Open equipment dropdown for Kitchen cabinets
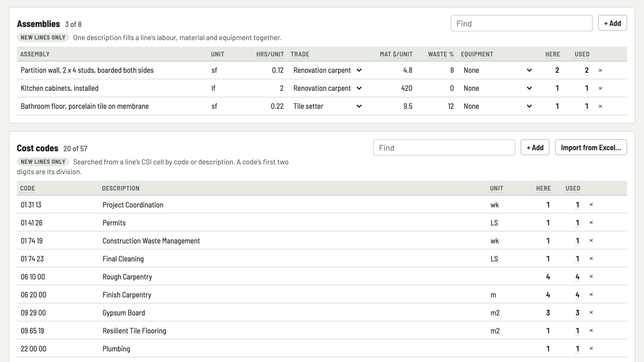 (498, 88)
